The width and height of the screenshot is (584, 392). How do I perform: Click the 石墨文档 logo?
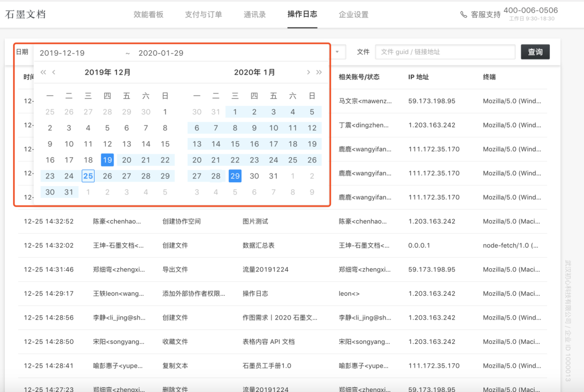click(x=25, y=15)
